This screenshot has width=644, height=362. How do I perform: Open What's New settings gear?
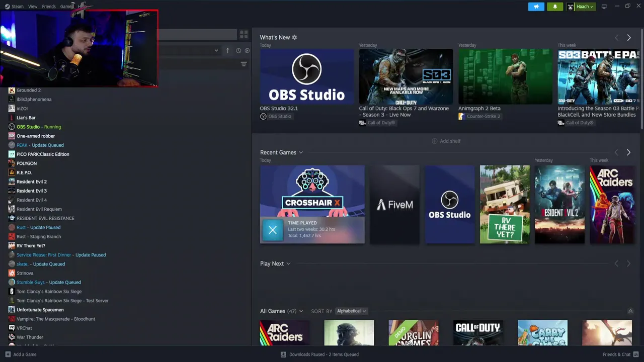point(294,37)
